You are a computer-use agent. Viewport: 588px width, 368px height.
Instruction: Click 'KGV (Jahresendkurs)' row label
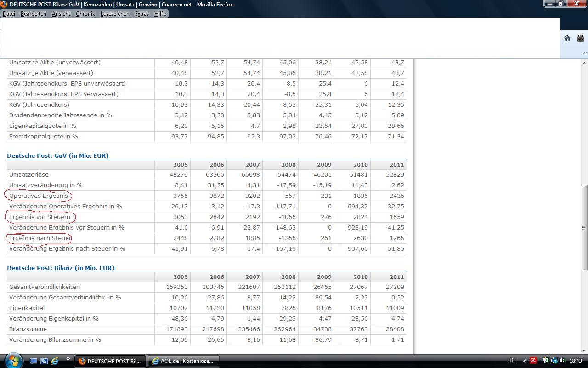coord(39,104)
